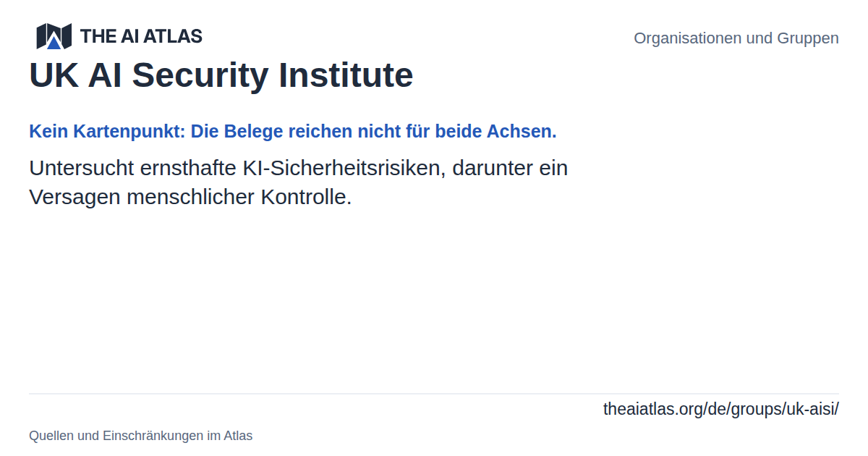Click the right dark panel of the map logo
Image resolution: width=868 pixels, height=456 pixels.
67,35
